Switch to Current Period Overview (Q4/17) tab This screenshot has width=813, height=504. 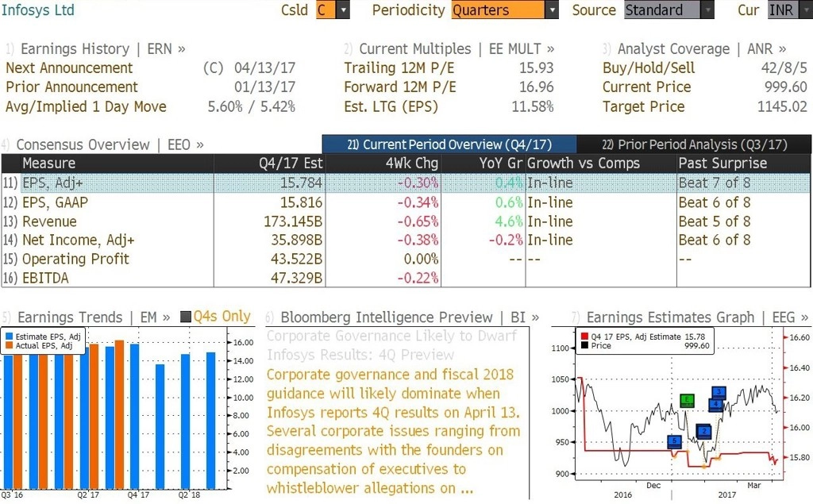[x=449, y=144]
